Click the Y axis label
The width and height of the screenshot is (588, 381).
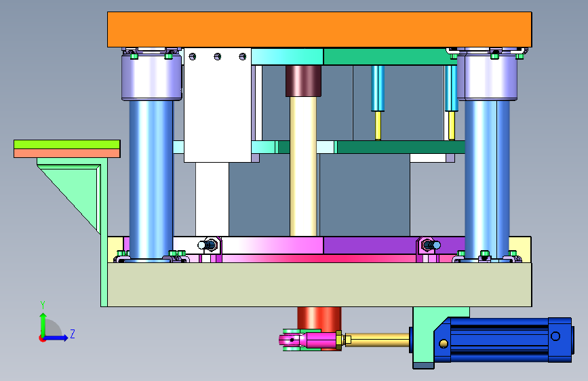[43, 304]
